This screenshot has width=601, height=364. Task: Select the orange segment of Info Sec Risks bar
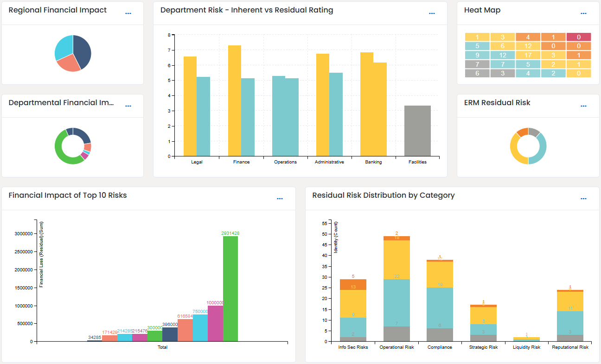click(x=353, y=284)
